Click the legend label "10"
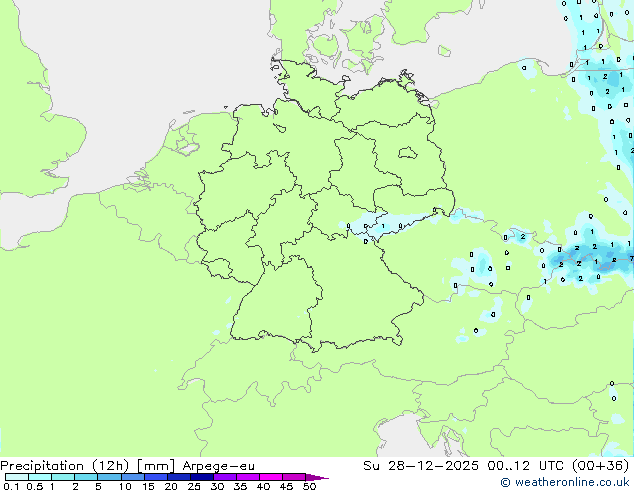Viewport: 634px width, 490px height. pyautogui.click(x=125, y=486)
